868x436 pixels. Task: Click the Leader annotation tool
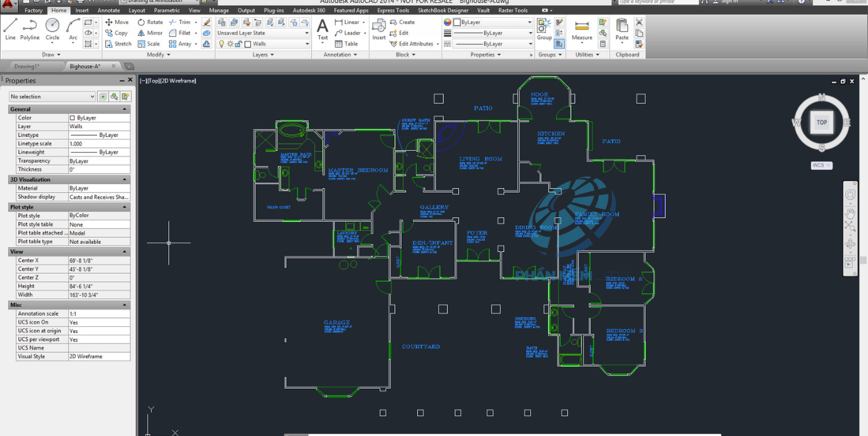click(x=348, y=33)
